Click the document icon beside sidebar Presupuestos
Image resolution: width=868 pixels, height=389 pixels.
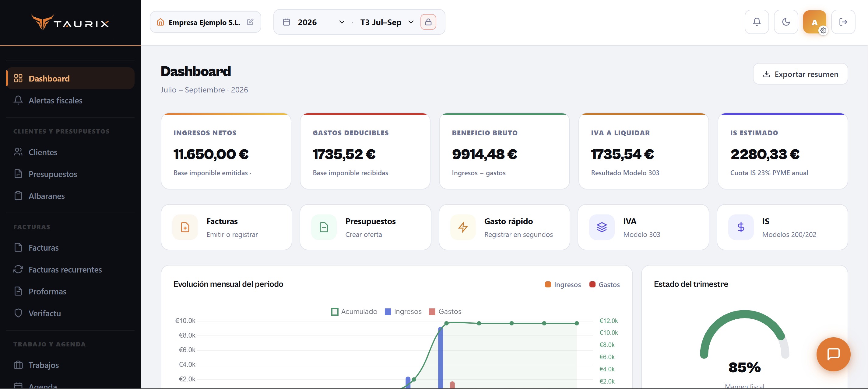point(18,174)
